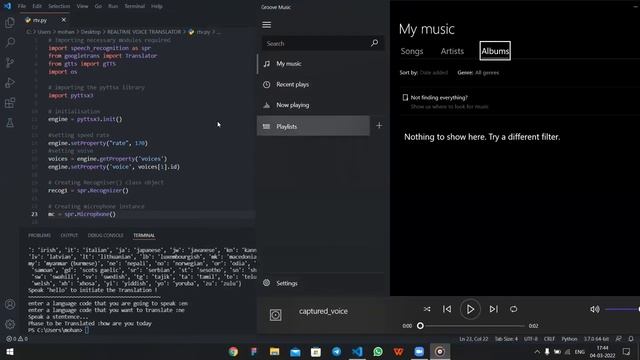This screenshot has height=360, width=640.
Task: Open the File menu in VS Code
Action: (22, 6)
